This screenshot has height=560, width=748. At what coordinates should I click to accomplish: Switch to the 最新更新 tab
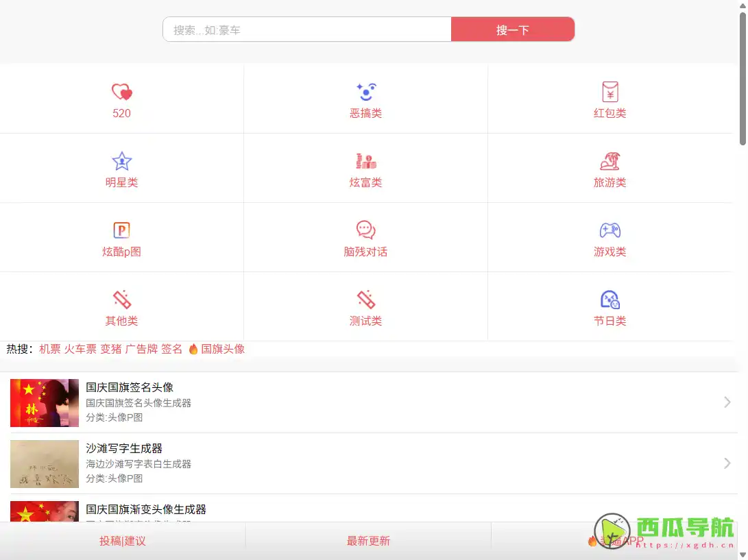click(367, 541)
